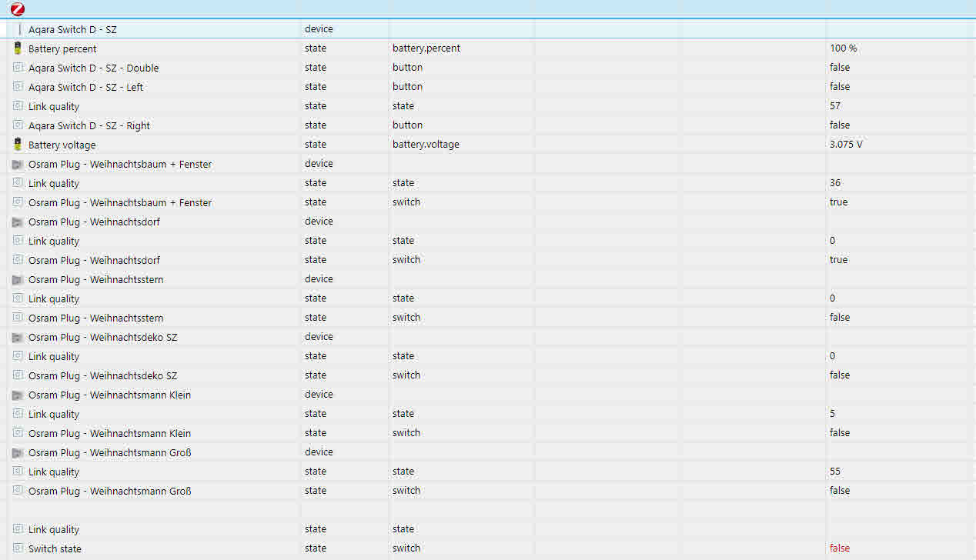Viewport: 976px width, 560px height.
Task: Select the Battery voltage row label
Action: click(x=62, y=145)
